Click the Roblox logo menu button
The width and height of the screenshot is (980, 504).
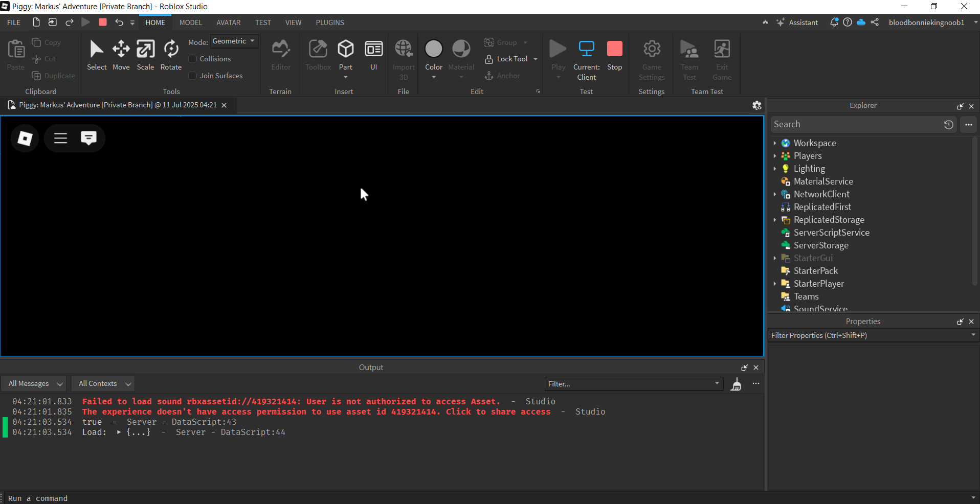[x=25, y=138]
